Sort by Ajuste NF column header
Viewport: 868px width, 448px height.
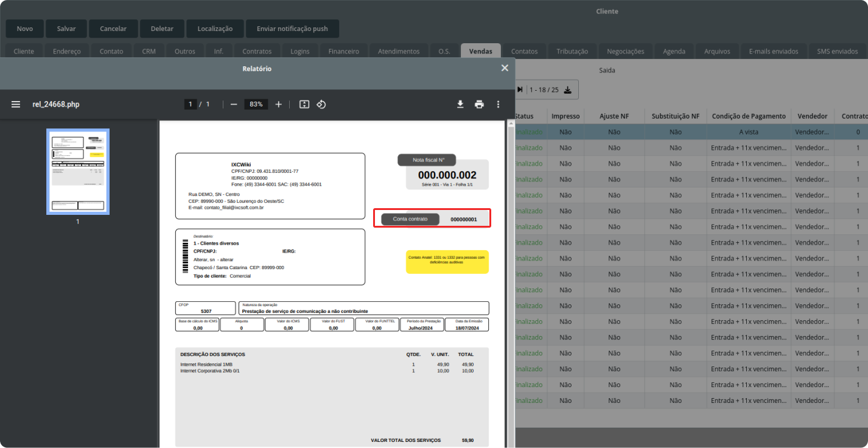click(x=614, y=116)
